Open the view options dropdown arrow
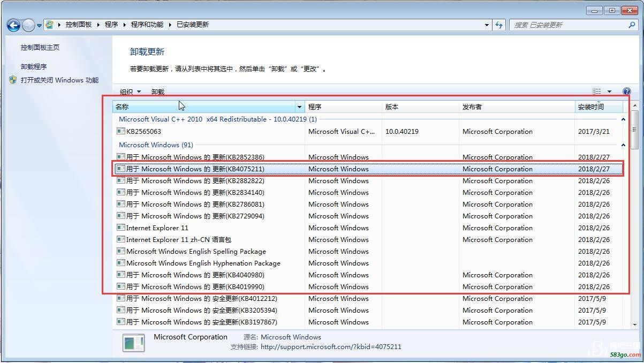The width and height of the screenshot is (644, 363). pos(609,92)
